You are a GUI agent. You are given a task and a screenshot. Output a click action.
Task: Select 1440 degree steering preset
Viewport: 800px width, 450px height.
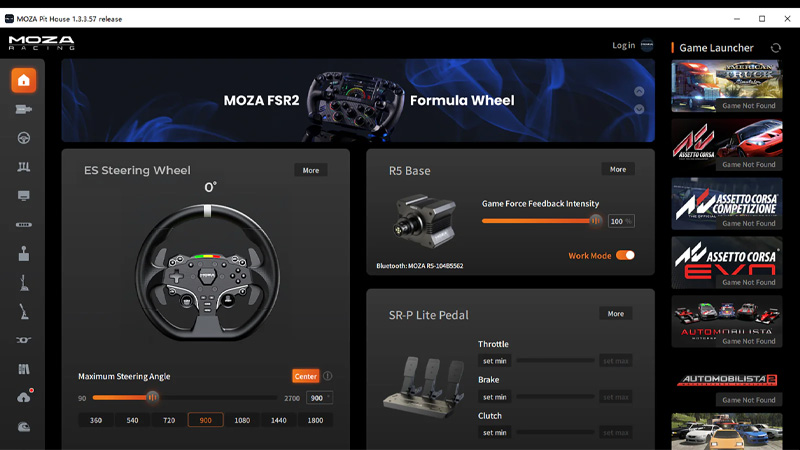pos(279,420)
